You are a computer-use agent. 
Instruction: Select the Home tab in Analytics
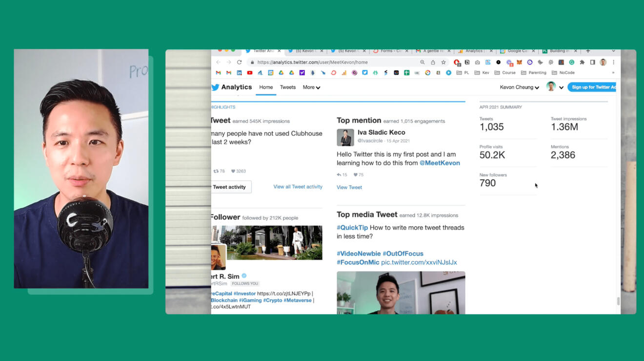(266, 87)
